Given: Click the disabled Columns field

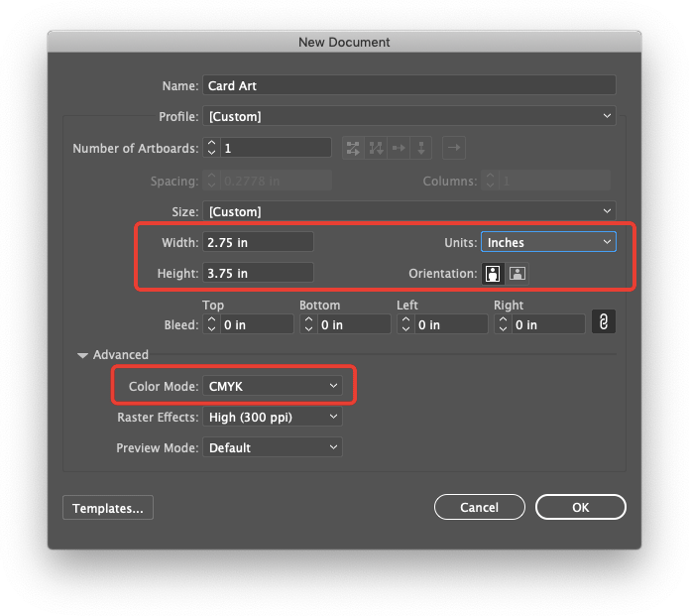Looking at the screenshot, I should click(x=555, y=181).
